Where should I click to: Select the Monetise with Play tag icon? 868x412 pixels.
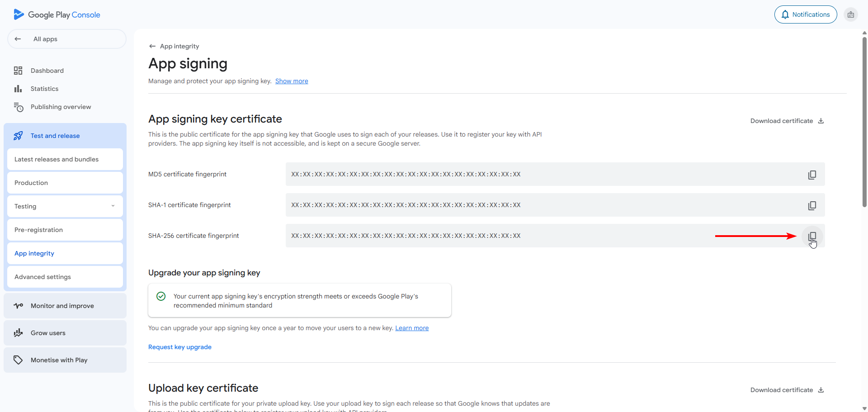[18, 360]
